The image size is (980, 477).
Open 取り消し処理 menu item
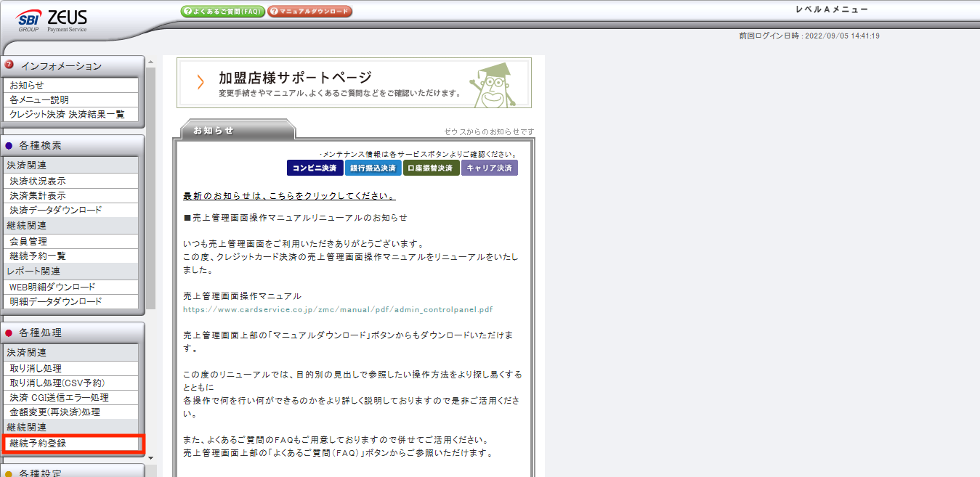coord(70,368)
